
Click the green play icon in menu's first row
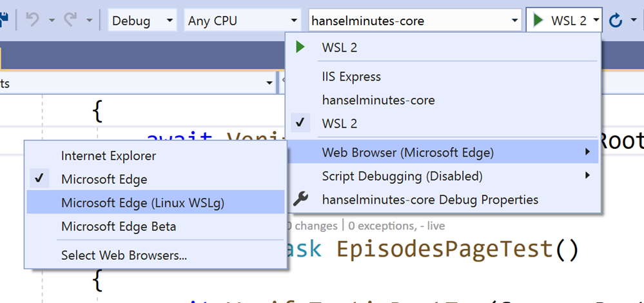(x=300, y=47)
